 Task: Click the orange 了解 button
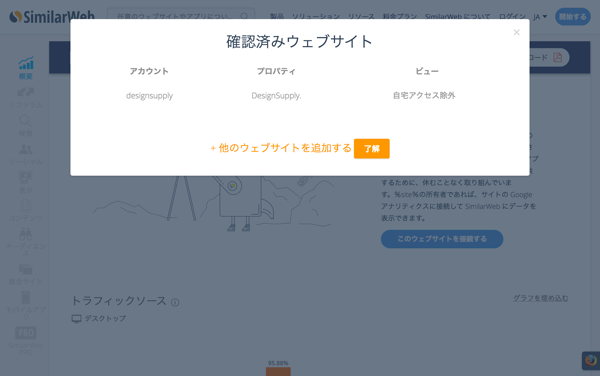[372, 148]
